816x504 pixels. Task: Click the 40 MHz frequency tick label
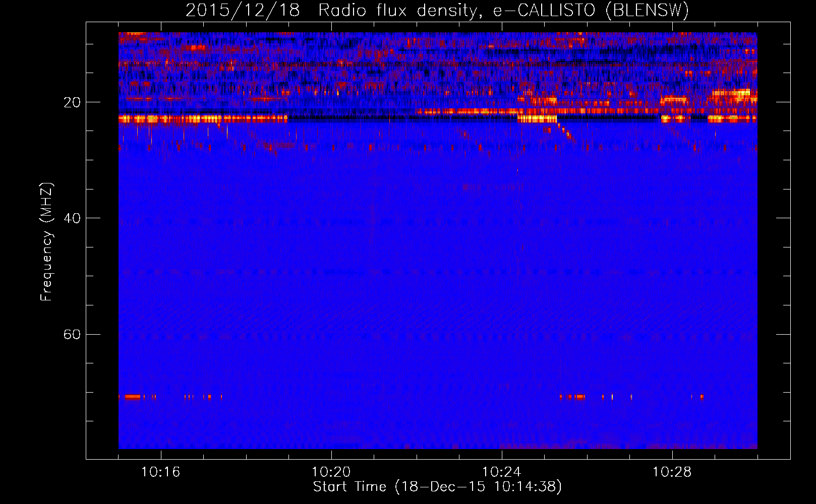[72, 218]
